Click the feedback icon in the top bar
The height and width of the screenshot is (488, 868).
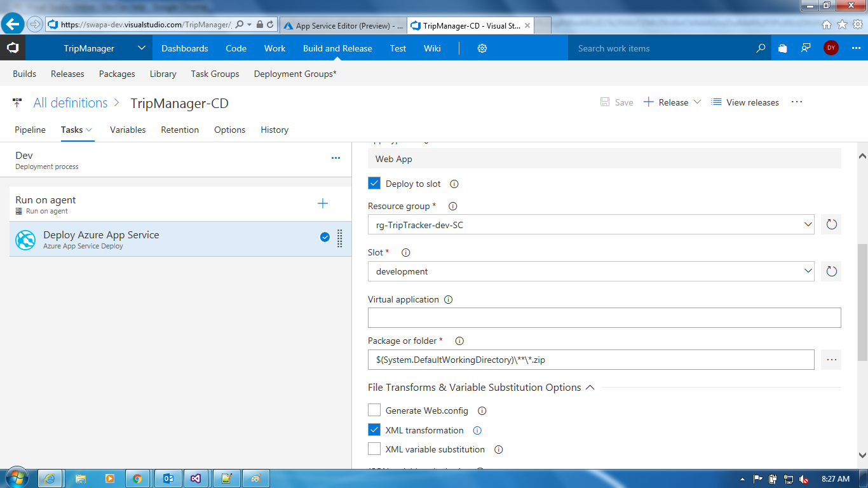(x=806, y=48)
